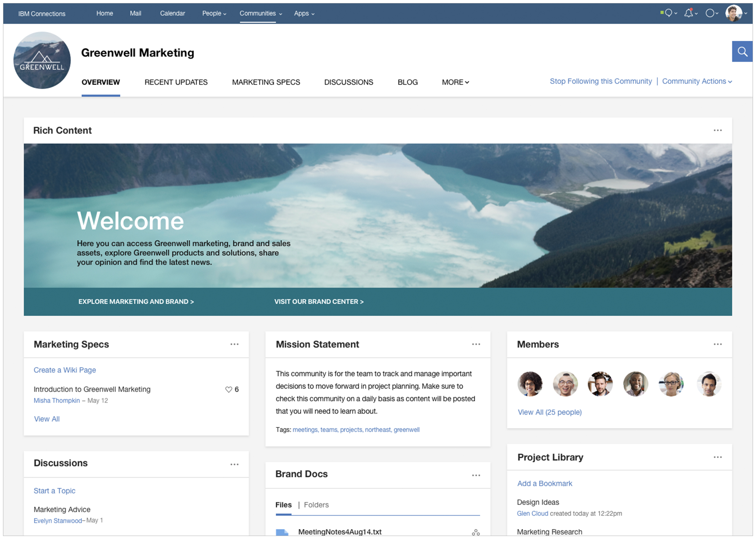The width and height of the screenshot is (756, 539).
Task: Click the circle help icon in top bar
Action: tap(709, 13)
